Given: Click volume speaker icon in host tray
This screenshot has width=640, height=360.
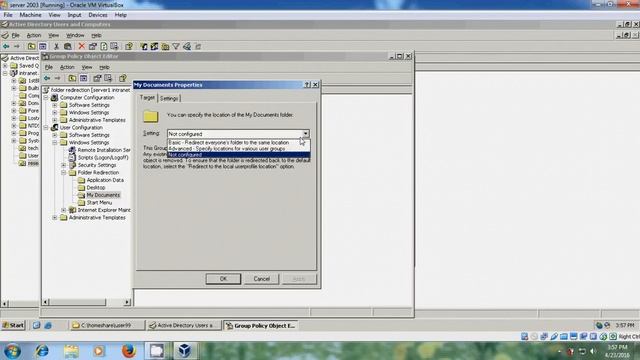Looking at the screenshot, I should [593, 351].
